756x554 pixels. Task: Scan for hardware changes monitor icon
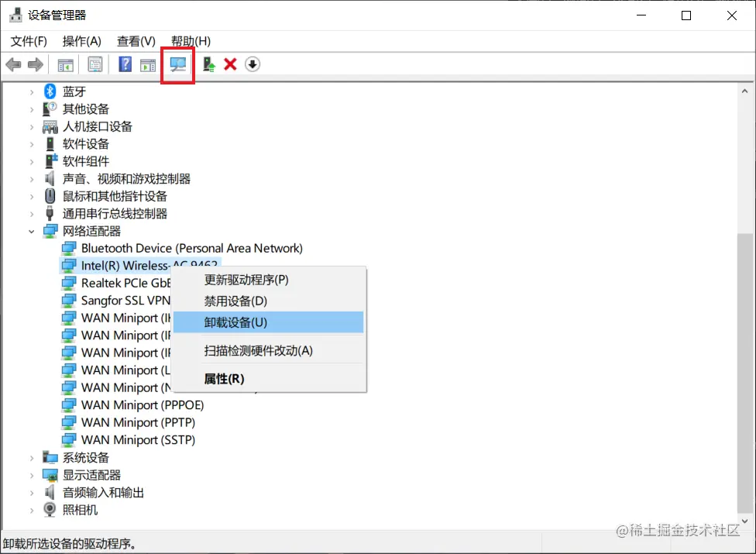coord(178,64)
